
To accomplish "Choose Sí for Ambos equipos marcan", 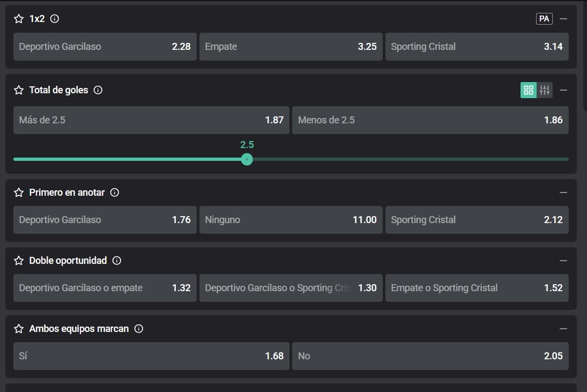I will tap(151, 356).
